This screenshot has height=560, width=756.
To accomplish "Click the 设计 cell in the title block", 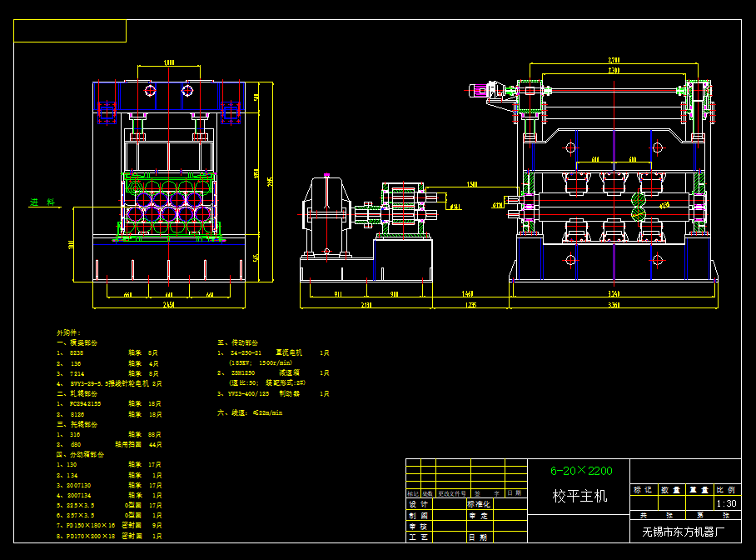I will coord(418,504).
